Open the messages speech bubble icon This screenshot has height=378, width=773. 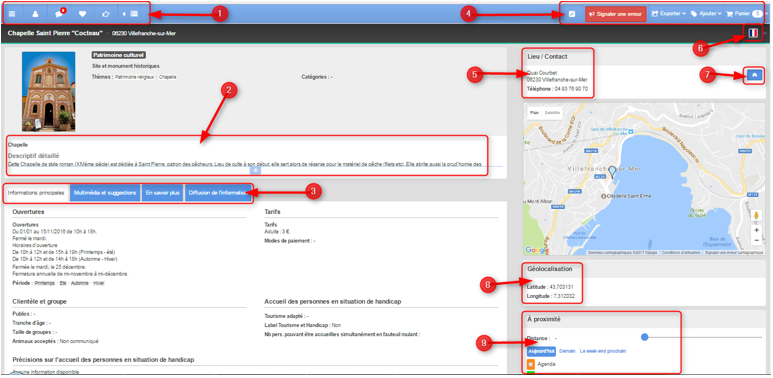tap(59, 14)
